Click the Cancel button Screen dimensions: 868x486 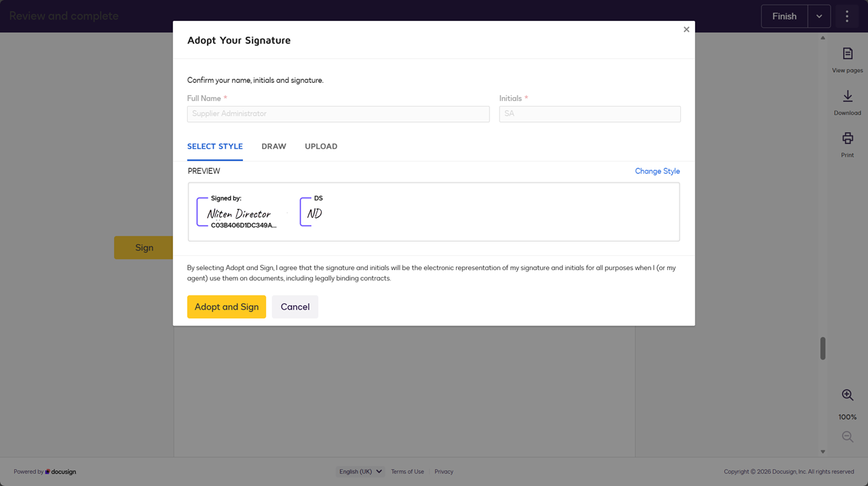click(x=295, y=307)
